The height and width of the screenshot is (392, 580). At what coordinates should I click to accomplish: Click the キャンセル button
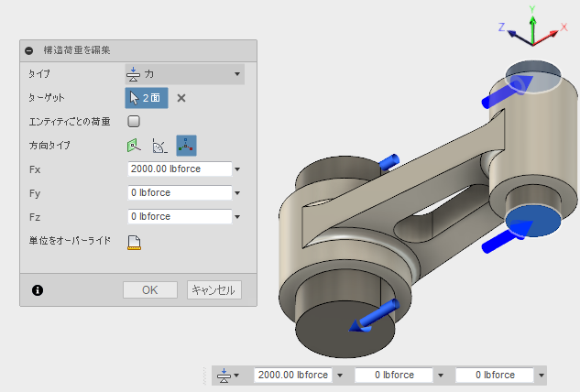click(213, 290)
